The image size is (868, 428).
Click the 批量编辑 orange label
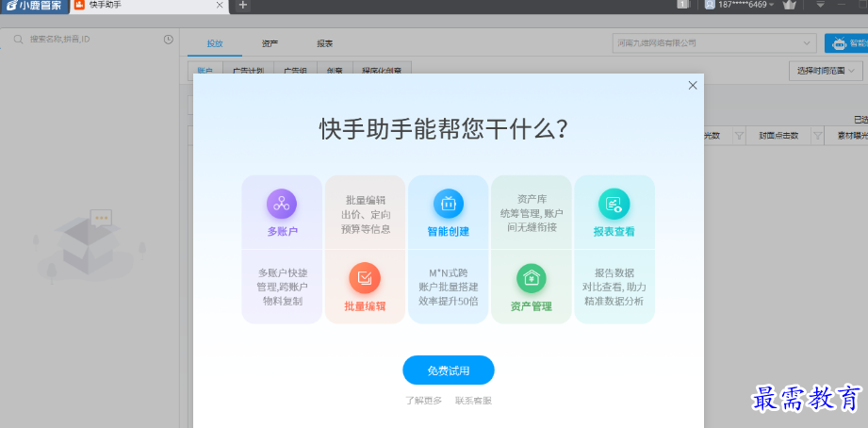coord(365,306)
